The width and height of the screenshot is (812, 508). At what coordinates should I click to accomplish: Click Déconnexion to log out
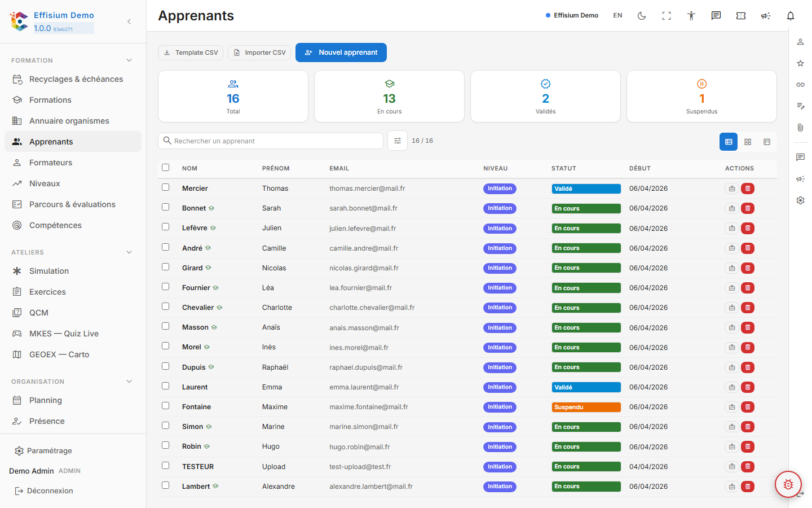click(x=44, y=491)
